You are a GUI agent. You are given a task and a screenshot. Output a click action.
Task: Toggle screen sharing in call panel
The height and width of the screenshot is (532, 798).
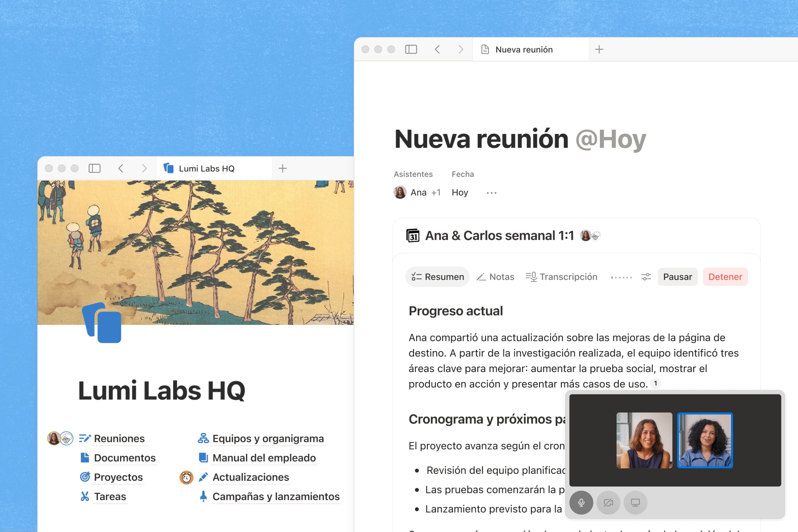(635, 502)
